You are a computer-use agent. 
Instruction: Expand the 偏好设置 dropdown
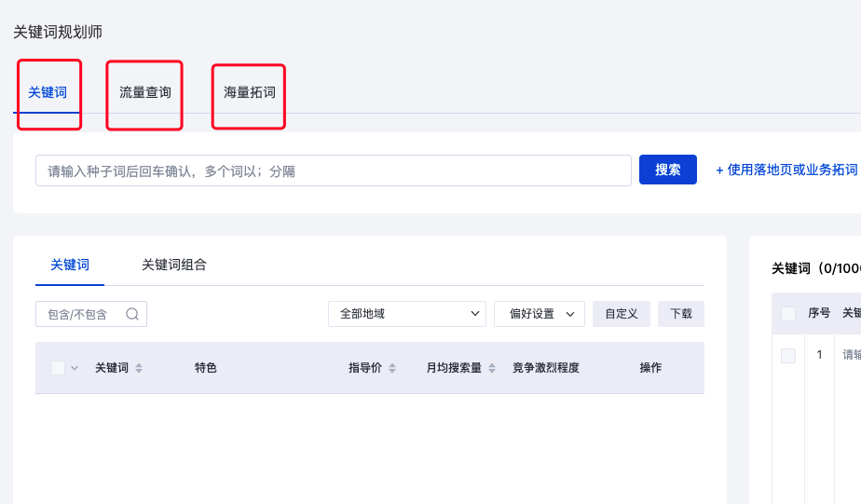pyautogui.click(x=540, y=314)
